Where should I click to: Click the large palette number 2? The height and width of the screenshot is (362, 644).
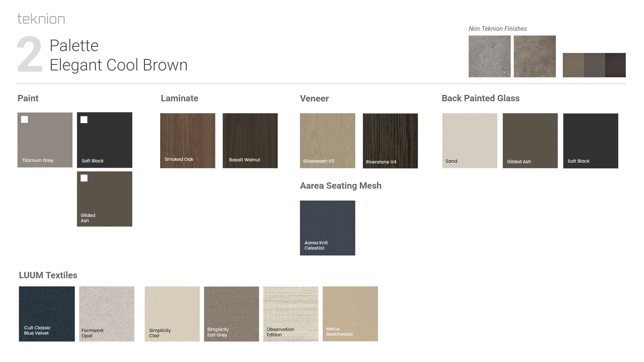click(30, 54)
